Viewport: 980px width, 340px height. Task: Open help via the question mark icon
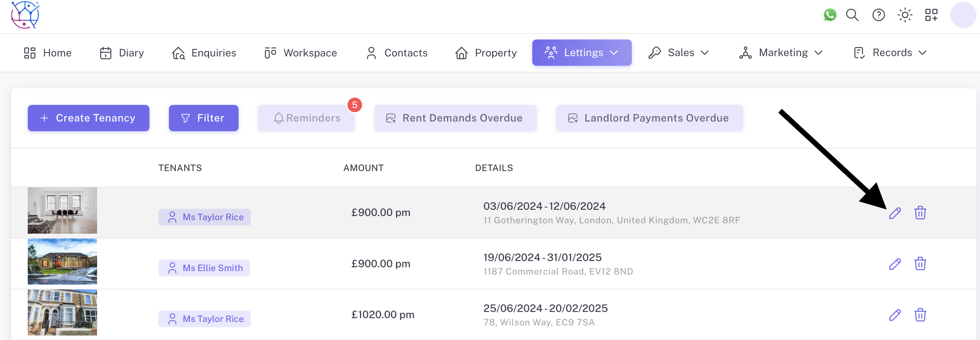(878, 15)
